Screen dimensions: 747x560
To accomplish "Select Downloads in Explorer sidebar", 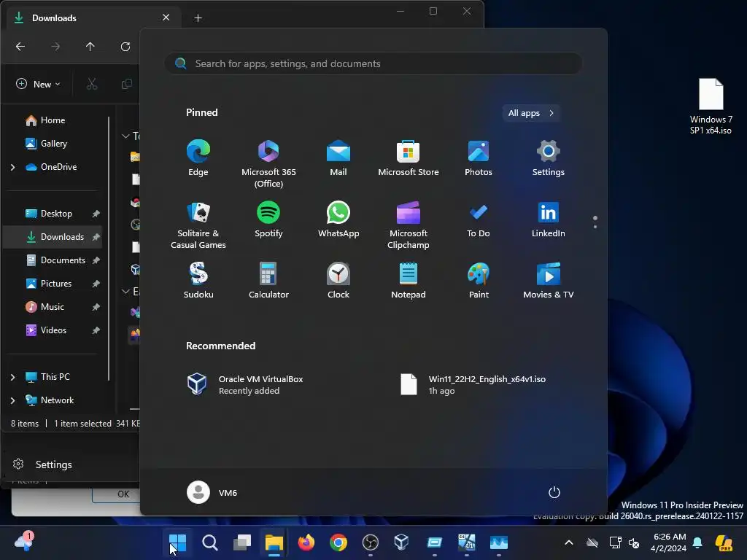I will (53, 237).
